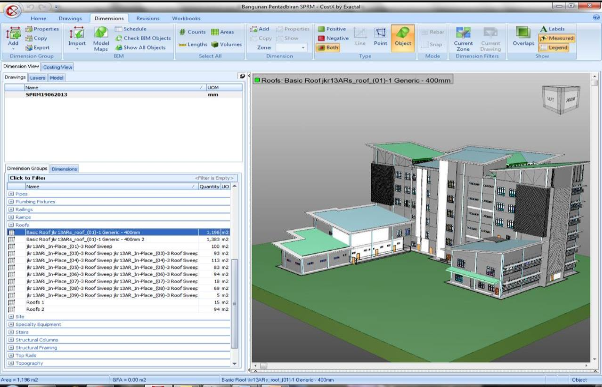602x387 pixels.
Task: Collapse the Roofs group
Action: point(11,225)
